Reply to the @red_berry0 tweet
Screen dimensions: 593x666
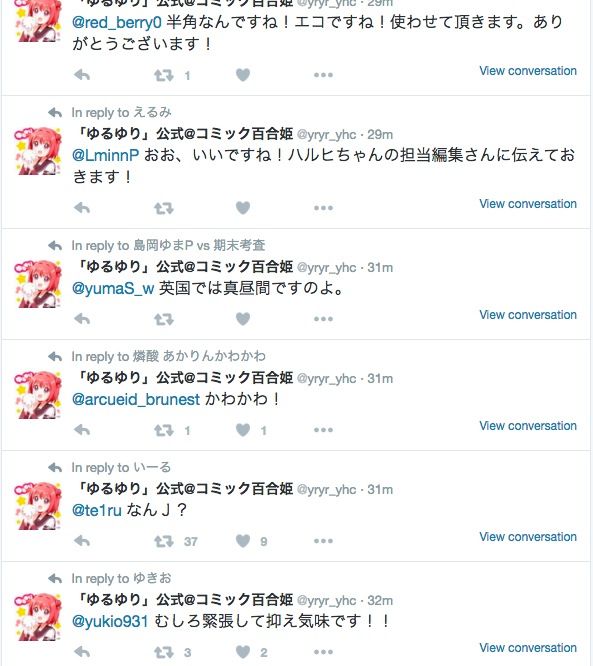pyautogui.click(x=82, y=75)
